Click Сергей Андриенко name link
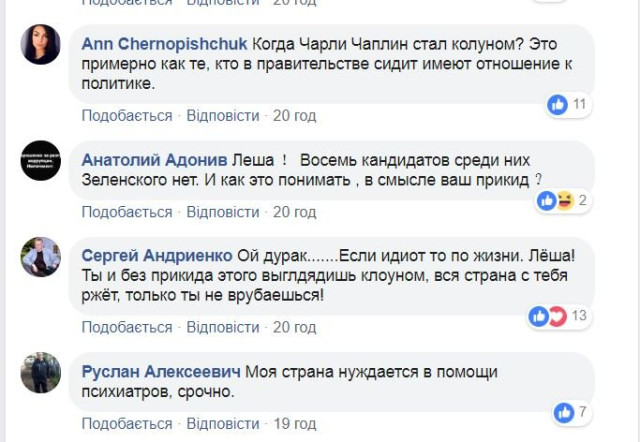Screen dimensions: 640x442 (x=158, y=255)
